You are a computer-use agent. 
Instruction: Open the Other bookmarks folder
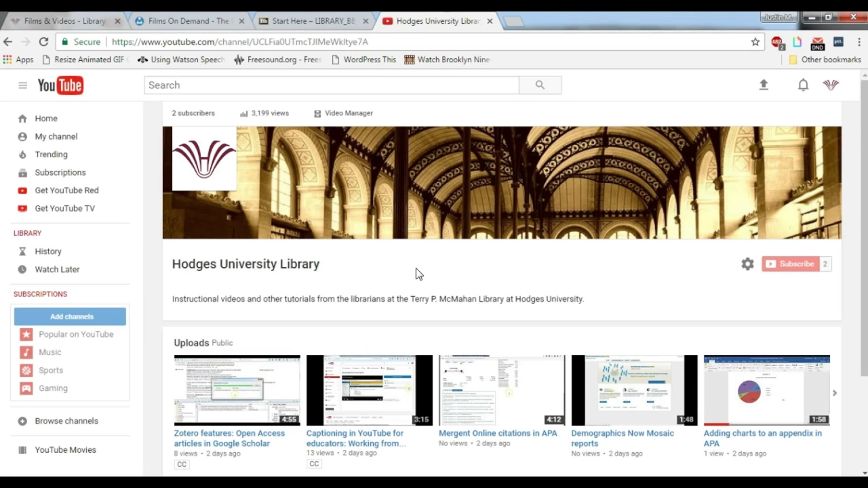[825, 60]
